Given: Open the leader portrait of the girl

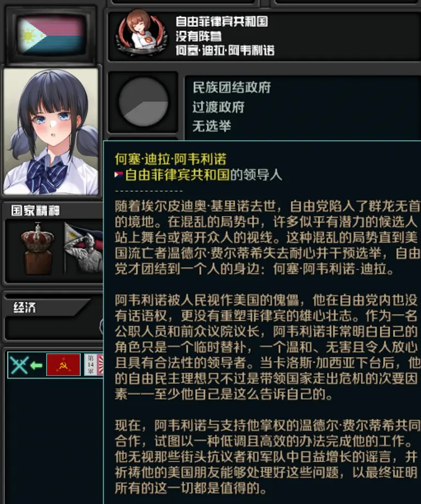Looking at the screenshot, I should 51,131.
